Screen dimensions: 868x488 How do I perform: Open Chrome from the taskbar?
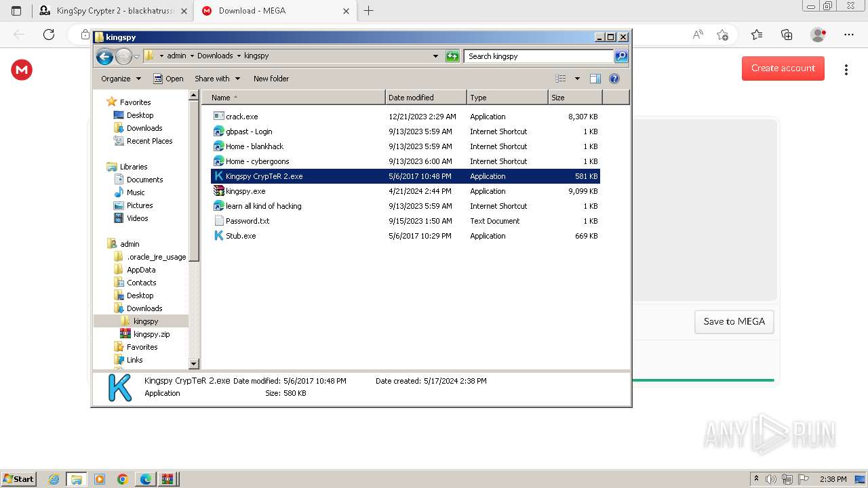click(x=123, y=479)
